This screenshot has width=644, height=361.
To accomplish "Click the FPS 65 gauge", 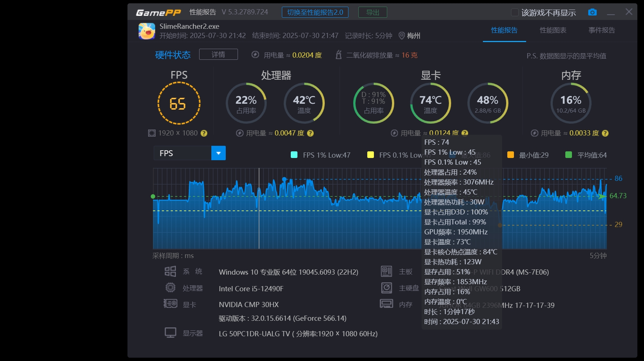I will coord(179,103).
